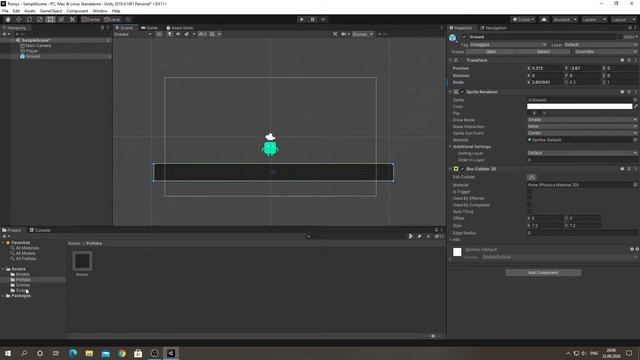The width and height of the screenshot is (640, 360).
Task: Select the Rotate tool in the toolbar
Action: pyautogui.click(x=29, y=19)
